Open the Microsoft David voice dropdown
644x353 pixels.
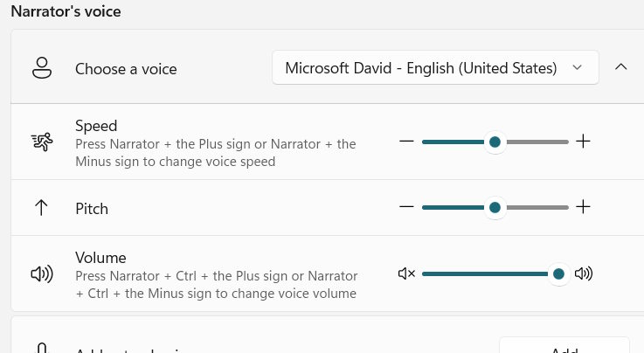tap(434, 68)
